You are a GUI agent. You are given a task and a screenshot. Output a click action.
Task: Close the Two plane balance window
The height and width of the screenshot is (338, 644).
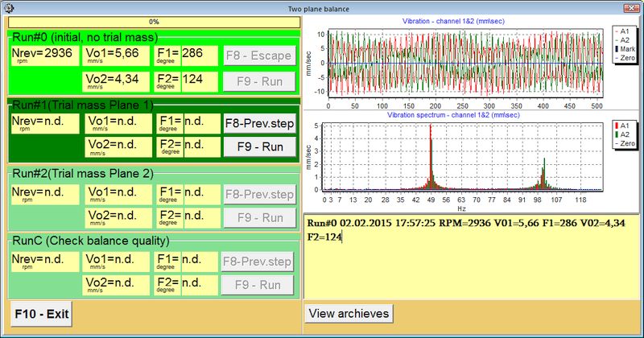631,8
